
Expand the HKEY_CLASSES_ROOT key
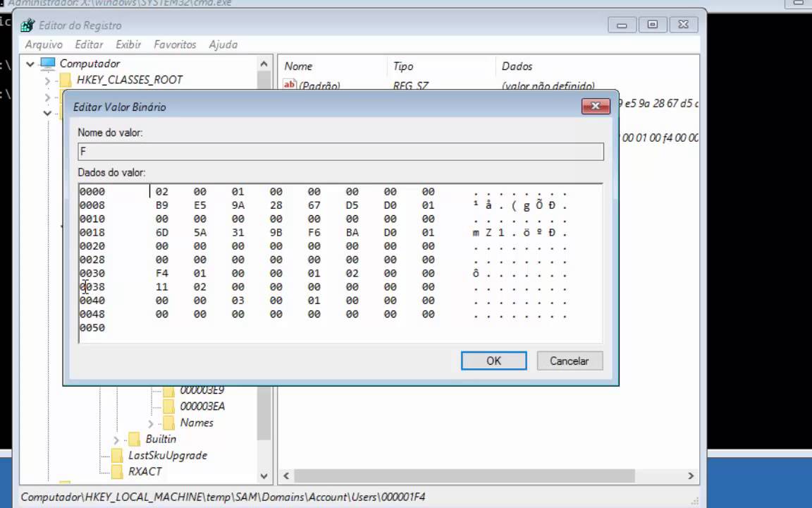(48, 80)
